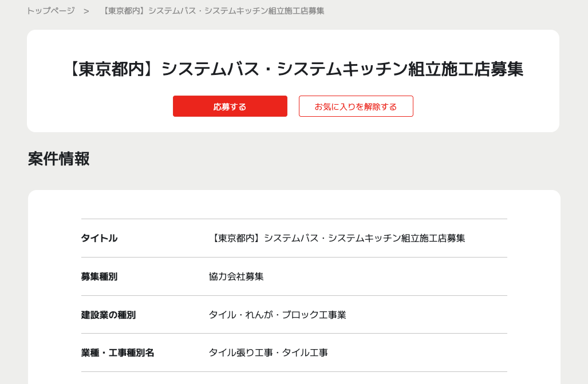Click the '>' breadcrumb separator
Viewport: 588px width, 384px height.
pyautogui.click(x=86, y=11)
